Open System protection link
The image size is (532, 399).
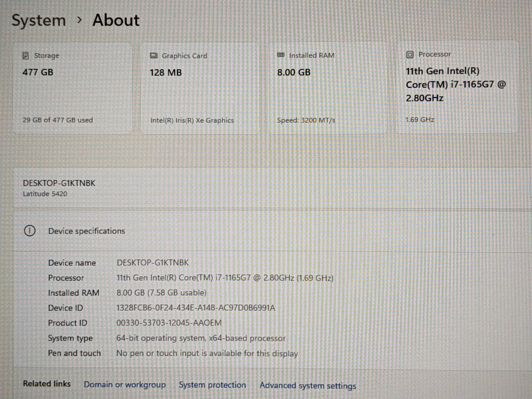point(212,385)
